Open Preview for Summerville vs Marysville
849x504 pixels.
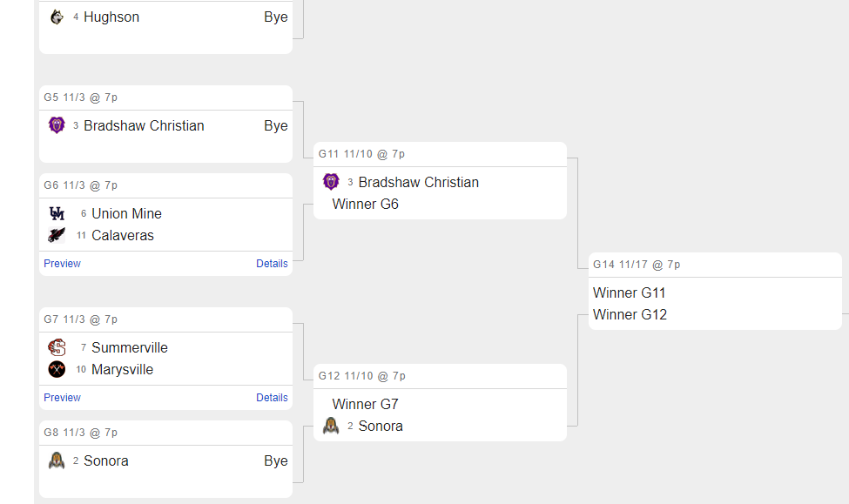pos(63,397)
